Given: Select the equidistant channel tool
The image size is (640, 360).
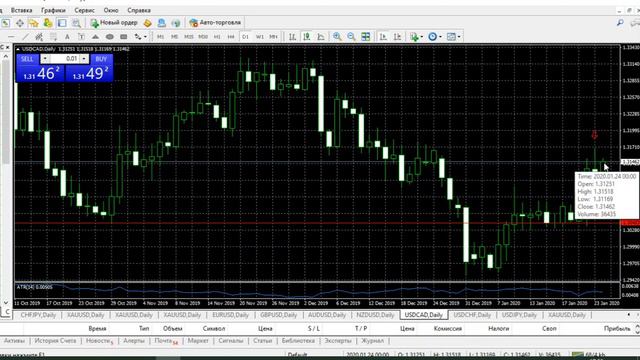Looking at the screenshot, I should click(x=39, y=37).
